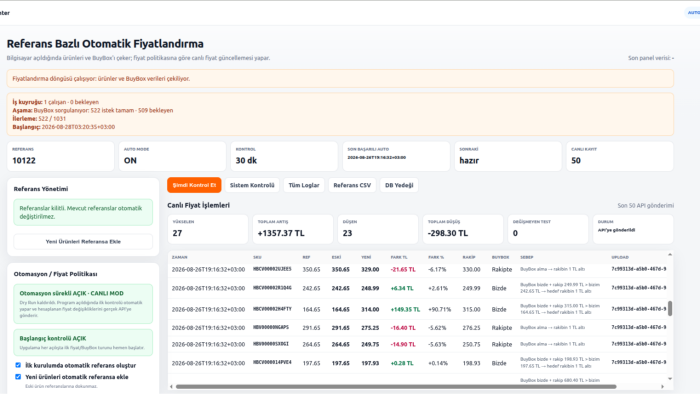Click the table's horizontal scrollbar thumb
Screen dimensions: 700x394
[396, 386]
